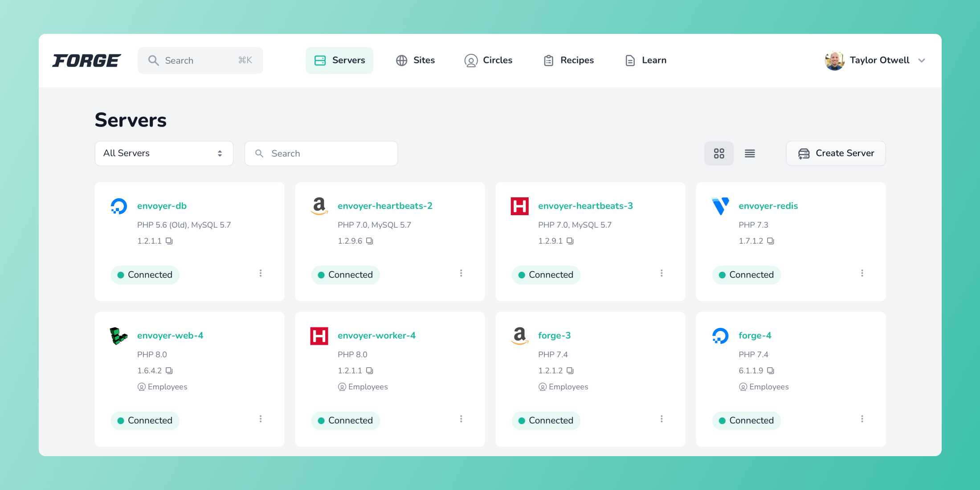Click the Hetzner icon on envoyer-heartbeats-3
980x490 pixels.
[519, 206]
